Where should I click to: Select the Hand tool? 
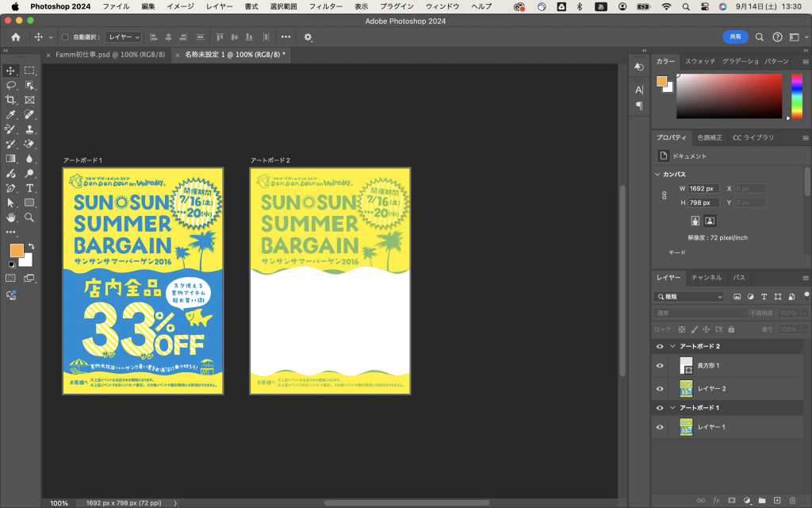click(x=11, y=217)
